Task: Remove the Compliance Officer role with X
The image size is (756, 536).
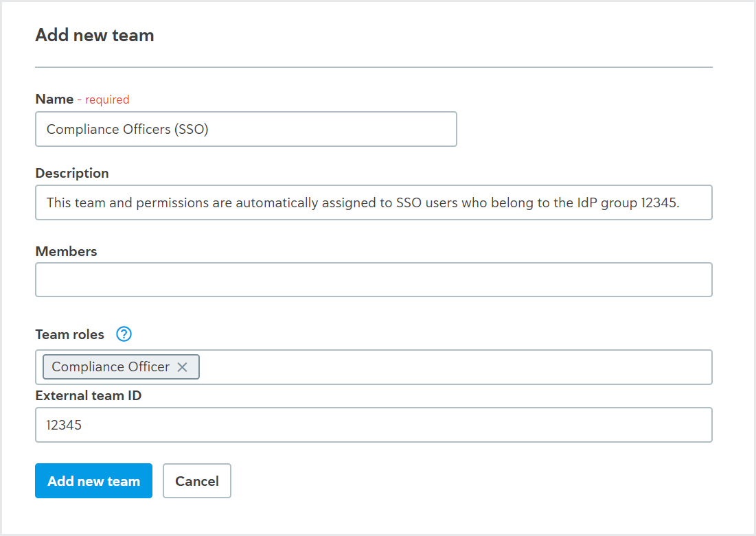Action: click(182, 367)
